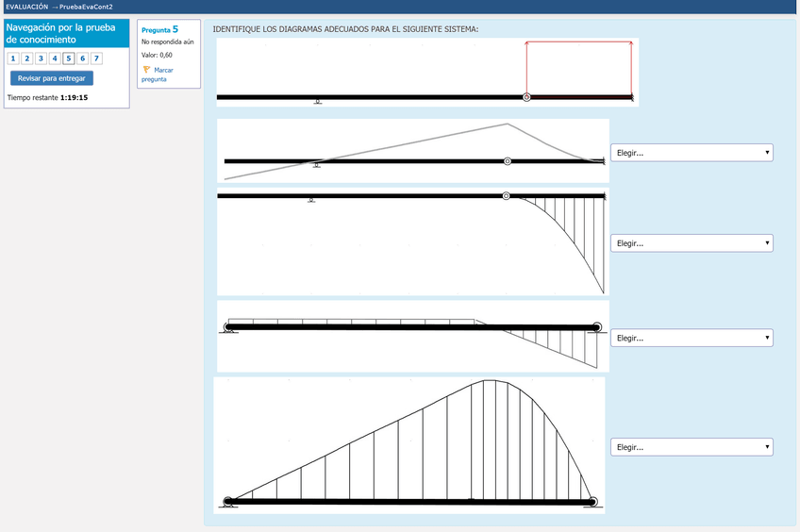The height and width of the screenshot is (532, 800).
Task: Go to question 3 in quiz navigation
Action: (41, 58)
